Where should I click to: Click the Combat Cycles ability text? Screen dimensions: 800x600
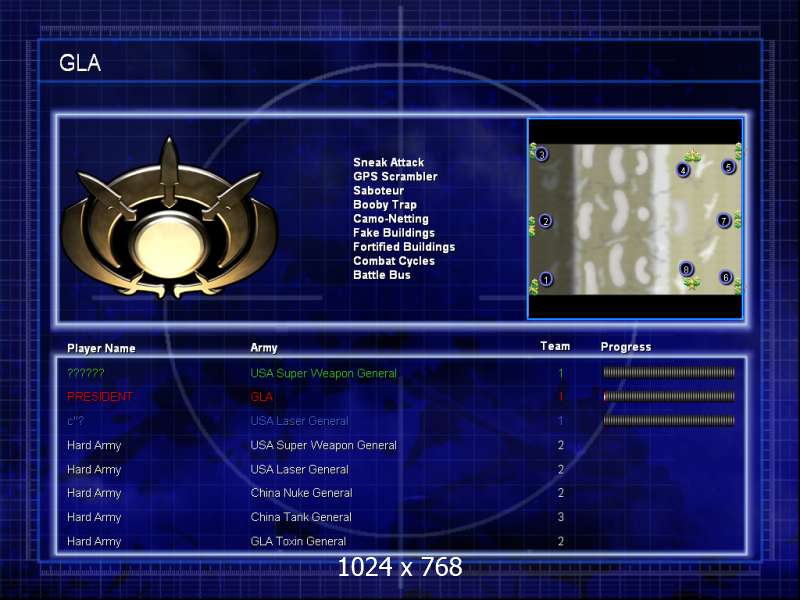point(394,261)
